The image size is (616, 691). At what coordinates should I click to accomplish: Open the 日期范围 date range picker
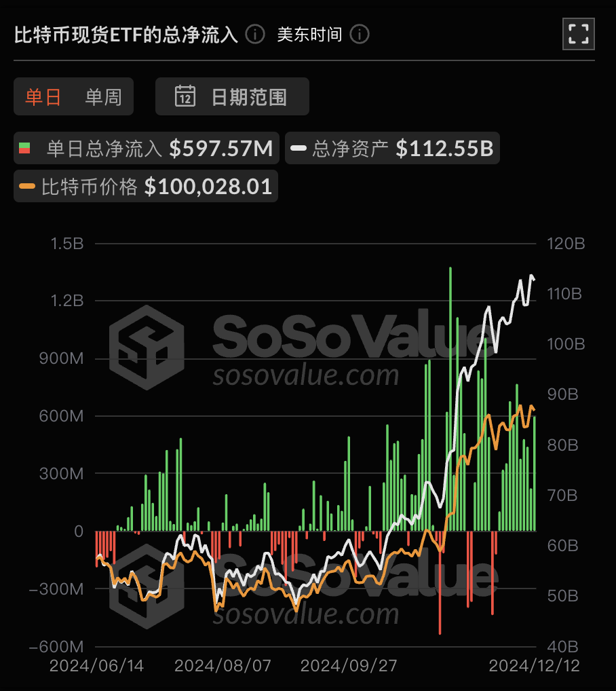click(x=232, y=96)
